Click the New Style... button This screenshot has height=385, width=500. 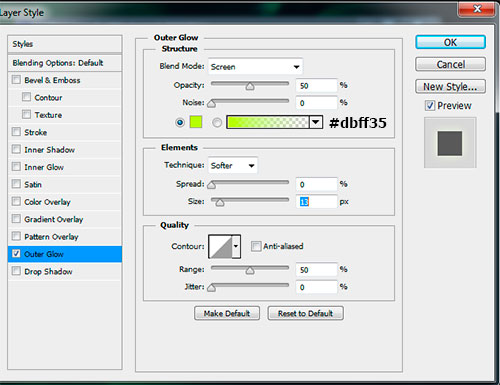point(450,87)
